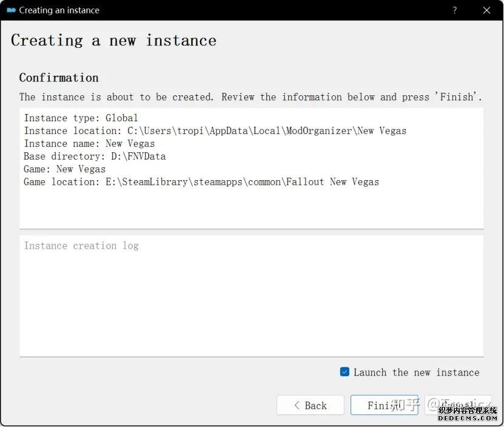Select the 'Instance name: New Vegas' line
The height and width of the screenshot is (427, 504).
[89, 144]
